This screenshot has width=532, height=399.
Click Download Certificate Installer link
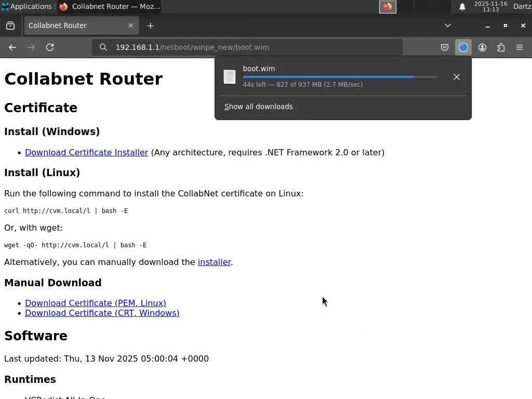pyautogui.click(x=87, y=152)
